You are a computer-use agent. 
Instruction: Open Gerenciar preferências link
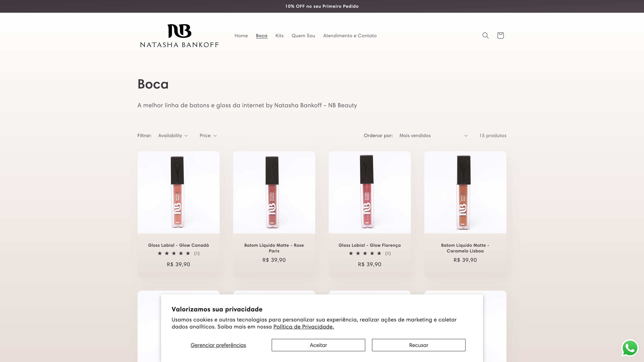point(218,345)
